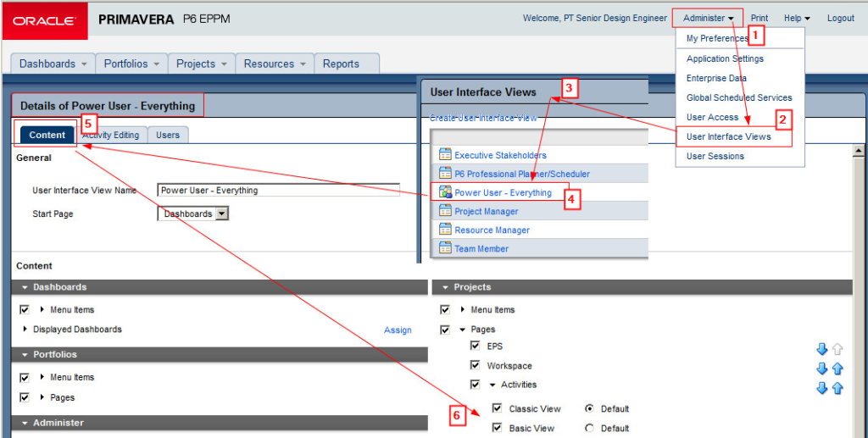Click the Print link

[759, 19]
